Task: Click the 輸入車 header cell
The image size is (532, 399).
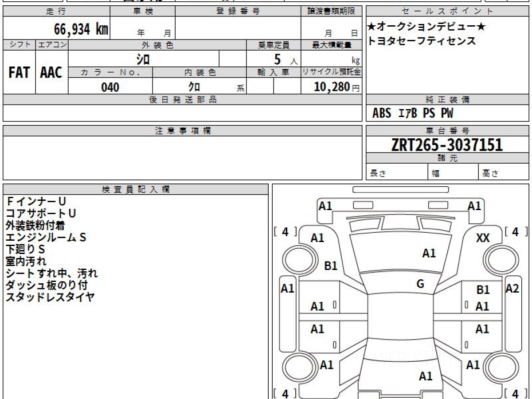Action: pyautogui.click(x=274, y=73)
